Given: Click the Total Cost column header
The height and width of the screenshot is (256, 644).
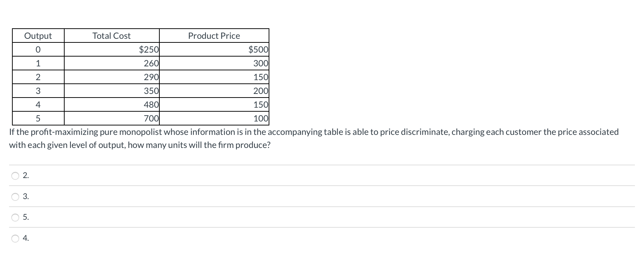Looking at the screenshot, I should (x=111, y=36).
